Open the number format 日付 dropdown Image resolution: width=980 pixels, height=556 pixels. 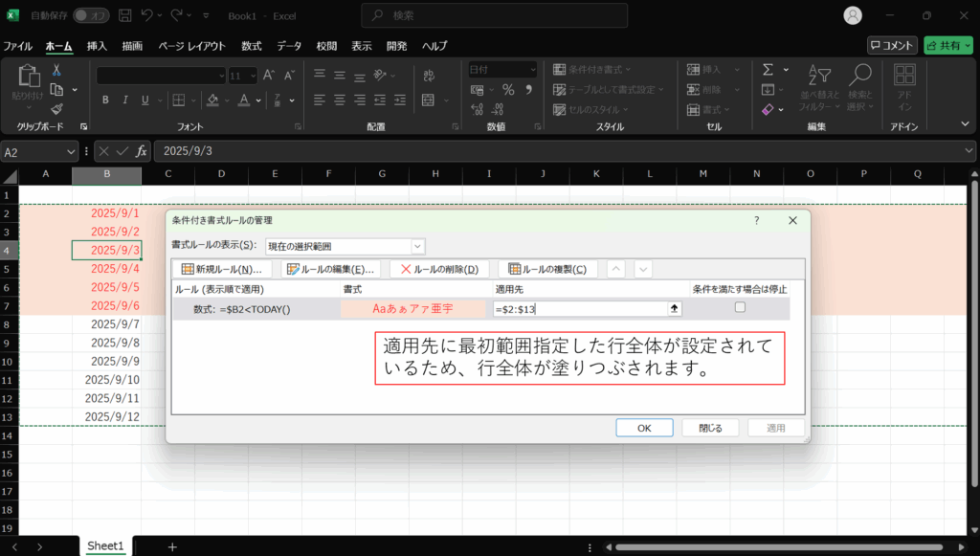tap(532, 69)
